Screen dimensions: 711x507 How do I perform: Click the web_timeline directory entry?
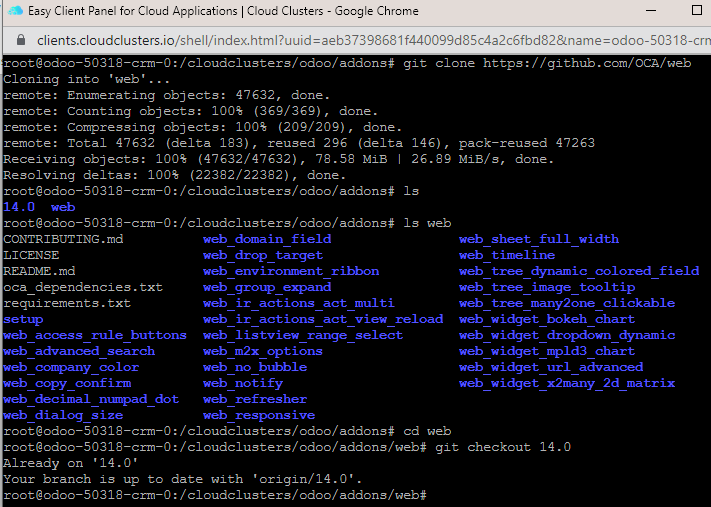507,255
